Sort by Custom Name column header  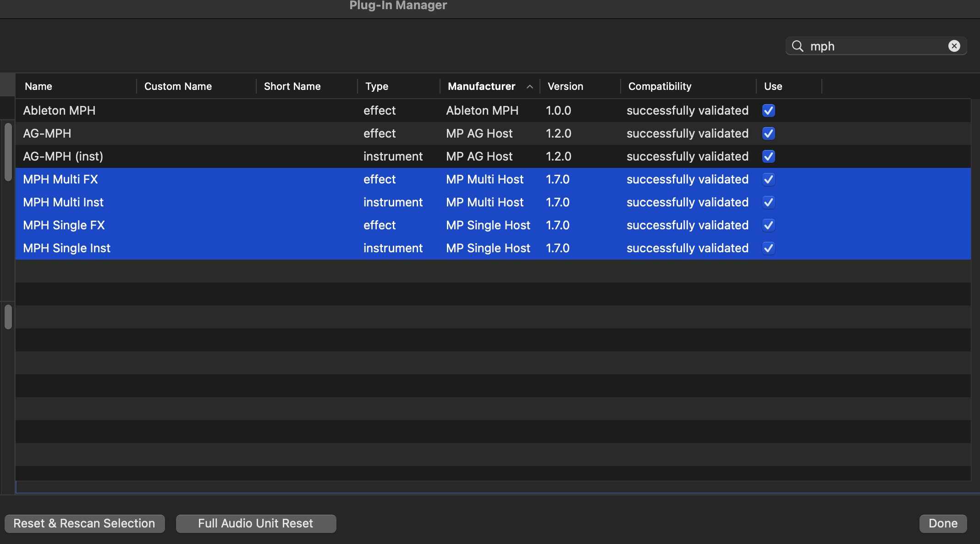(196, 86)
